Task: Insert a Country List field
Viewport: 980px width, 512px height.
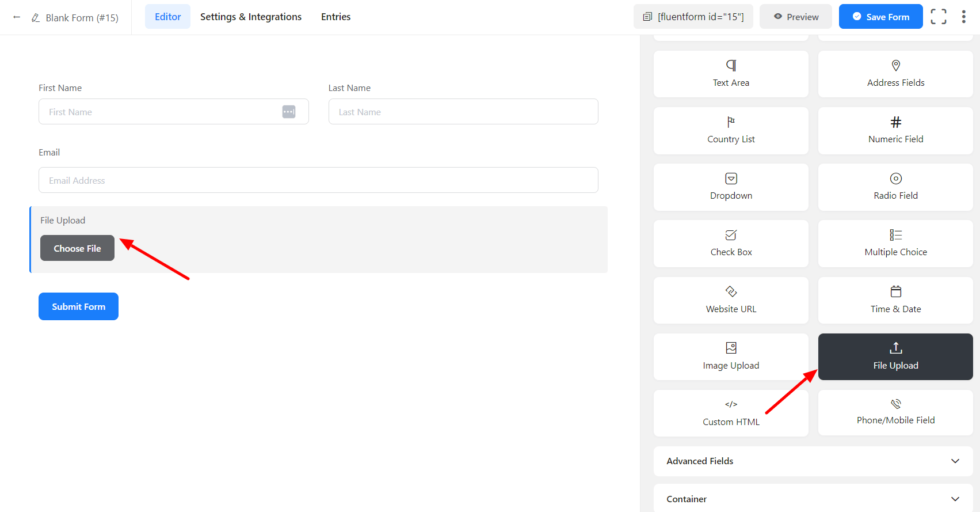Action: 731,130
